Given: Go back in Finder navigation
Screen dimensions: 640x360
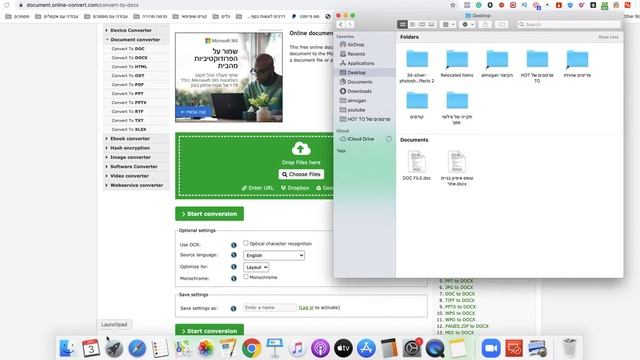Looking at the screenshot, I should pos(340,24).
